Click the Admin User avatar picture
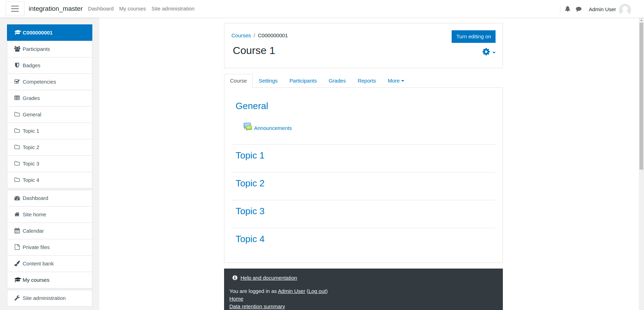This screenshot has height=310, width=644. (625, 9)
